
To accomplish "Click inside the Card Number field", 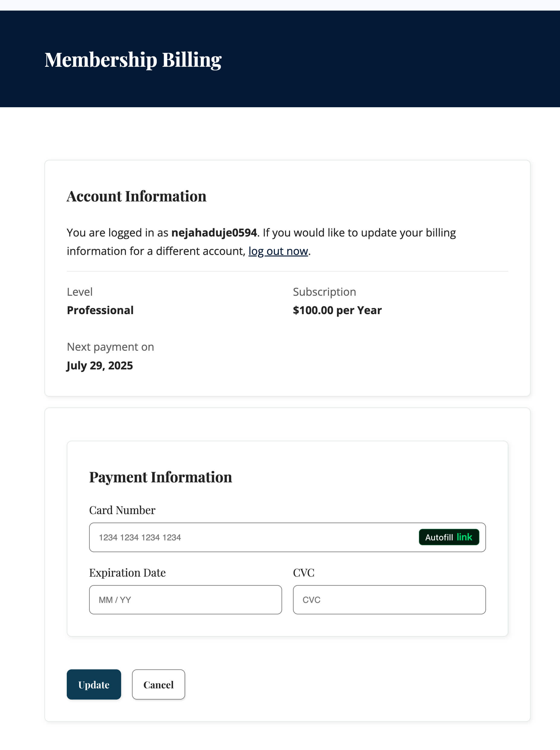I will [x=237, y=537].
